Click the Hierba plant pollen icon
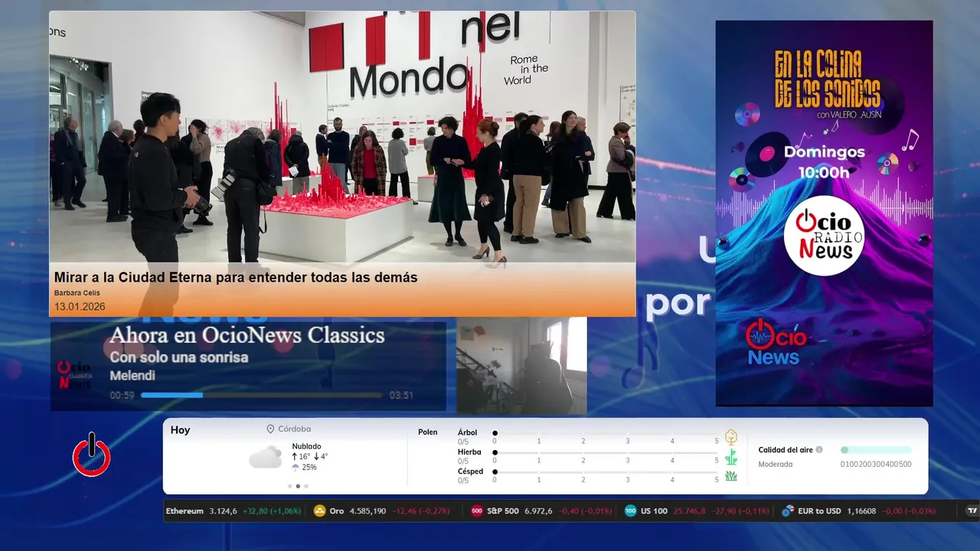 click(x=731, y=457)
